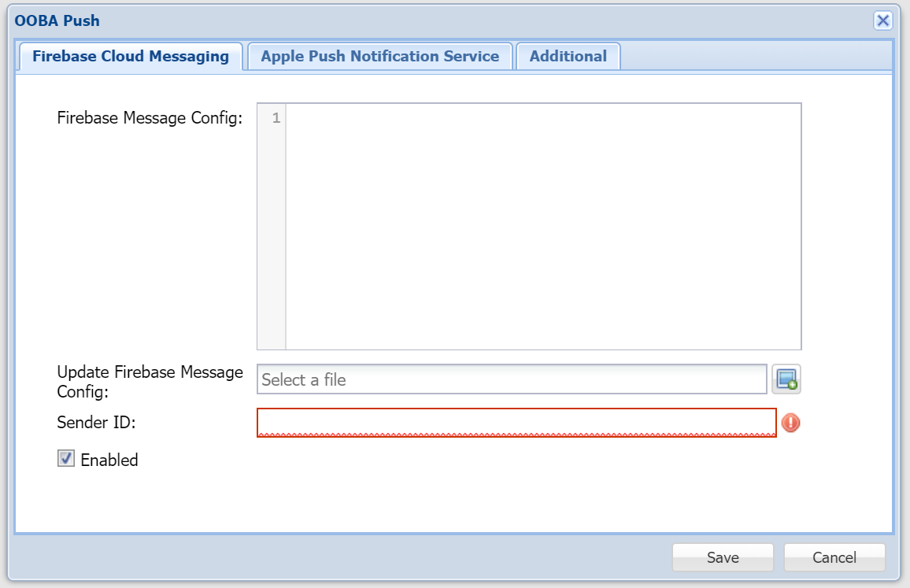
Task: Click into the Sender ID field
Action: (x=516, y=423)
